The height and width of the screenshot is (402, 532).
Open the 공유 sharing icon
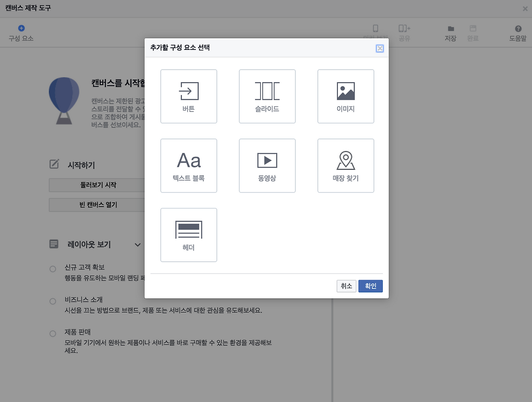pos(404,28)
